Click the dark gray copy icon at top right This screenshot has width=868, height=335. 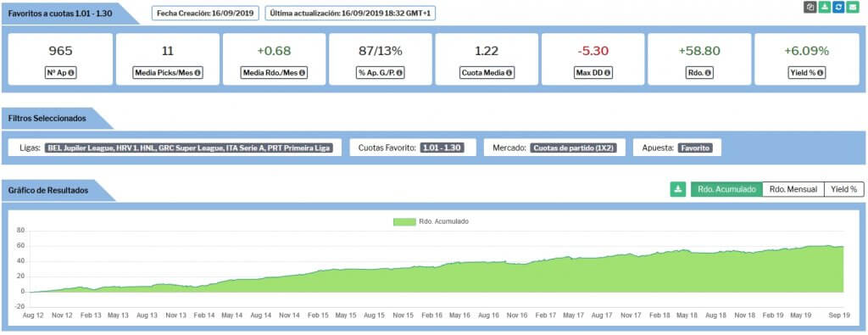810,7
